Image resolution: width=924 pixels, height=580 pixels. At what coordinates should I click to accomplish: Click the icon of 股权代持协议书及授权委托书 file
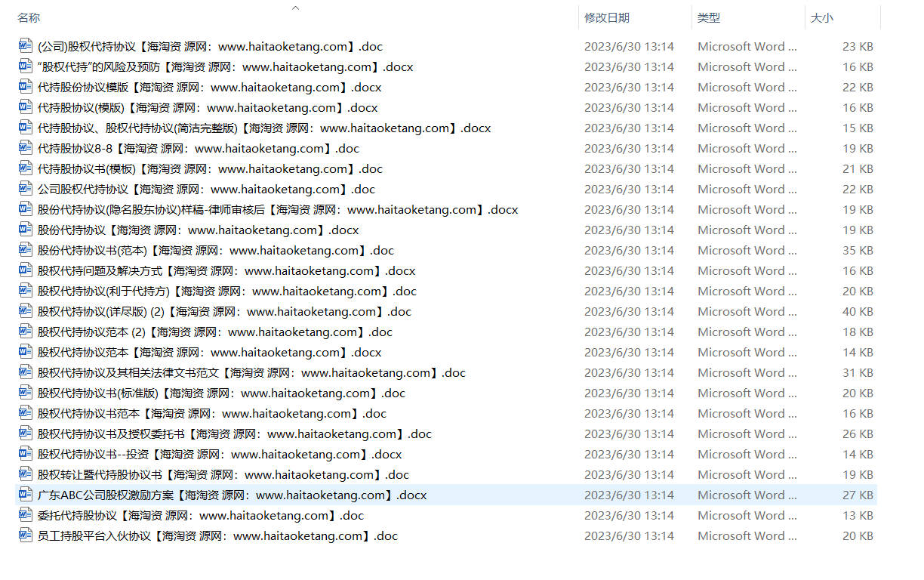pyautogui.click(x=25, y=433)
